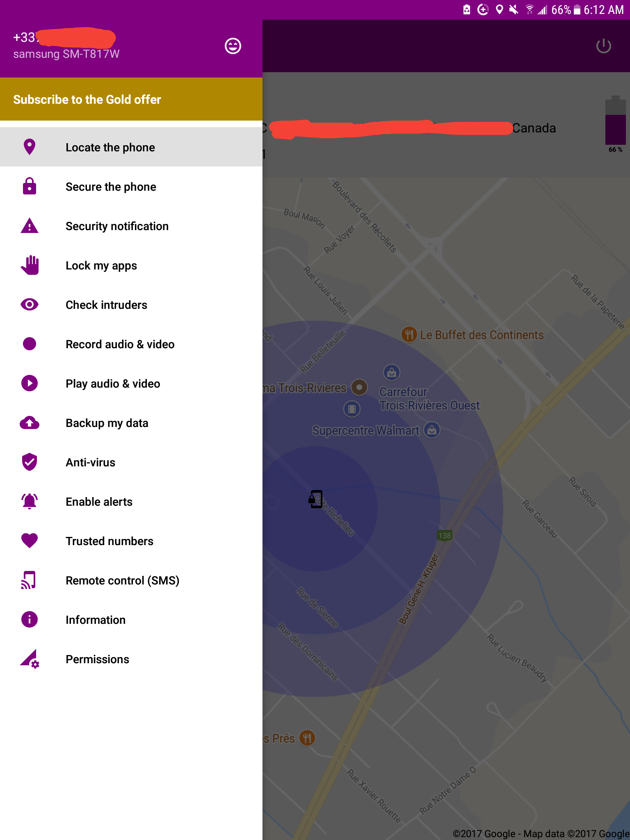Tap the Secure the phone padlock icon
This screenshot has width=630, height=840.
click(x=30, y=186)
